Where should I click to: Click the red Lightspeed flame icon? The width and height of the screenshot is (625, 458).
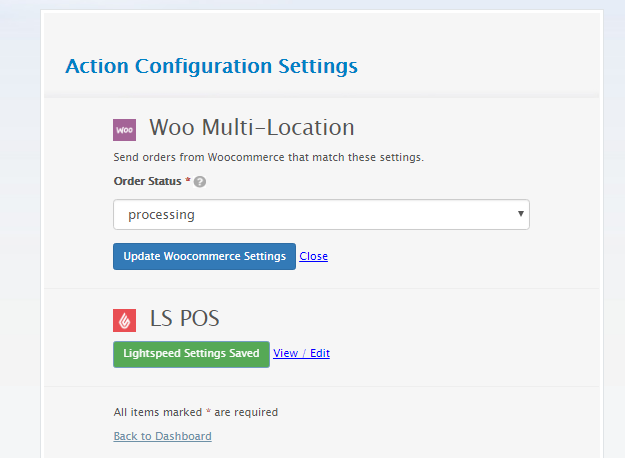pos(124,320)
